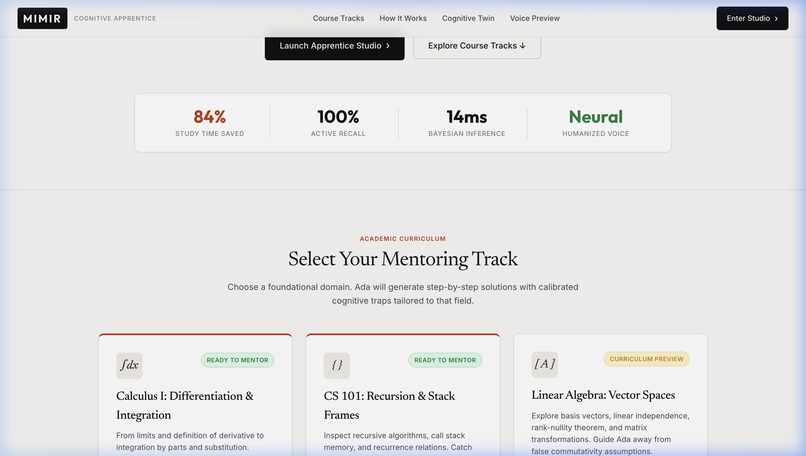Click the Academic Curriculum label
This screenshot has height=456, width=806.
coord(403,239)
